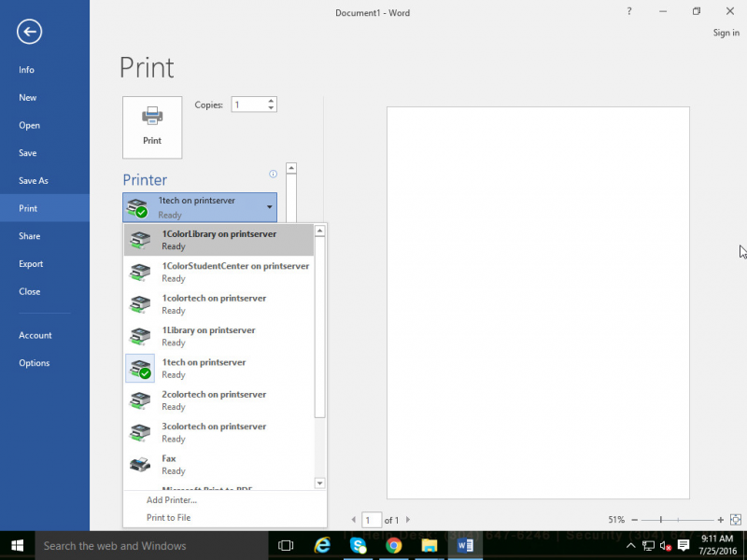747x560 pixels.
Task: Click the printer list scrollbar thumb
Action: (x=319, y=327)
